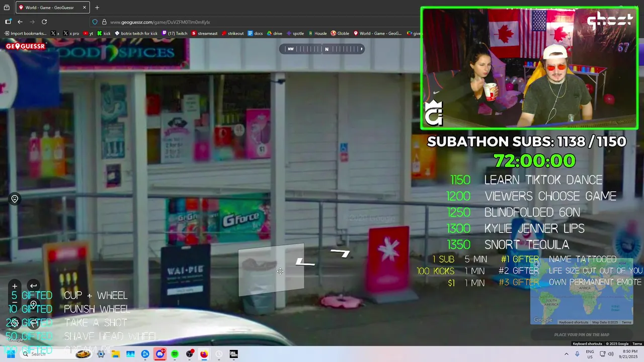The height and width of the screenshot is (362, 644).
Task: Click the street view forward arrow
Action: tap(340, 253)
